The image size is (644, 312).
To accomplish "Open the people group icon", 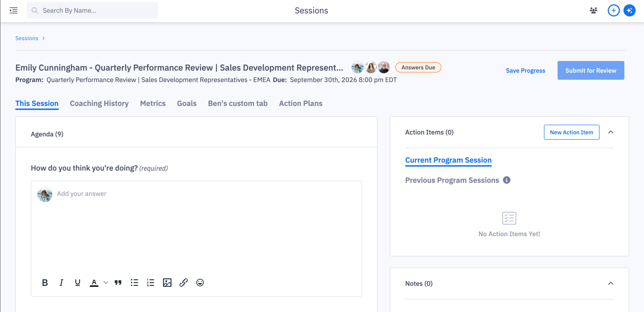I will (593, 10).
